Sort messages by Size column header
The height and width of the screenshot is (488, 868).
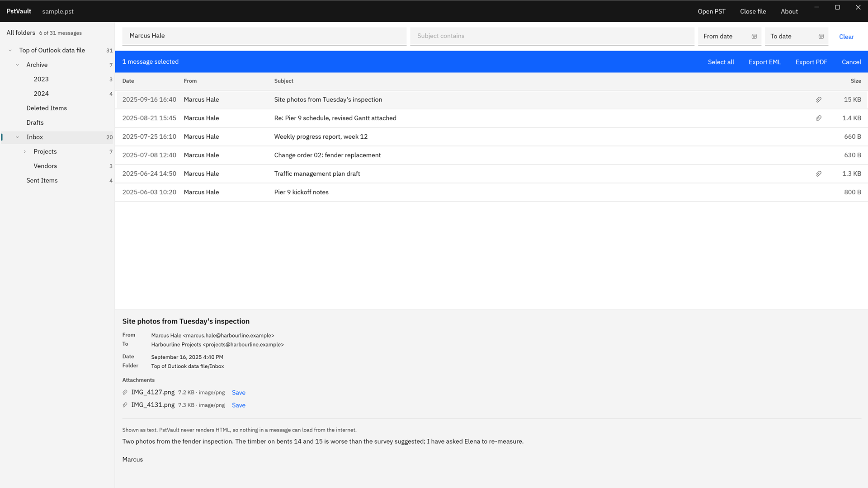tap(855, 81)
